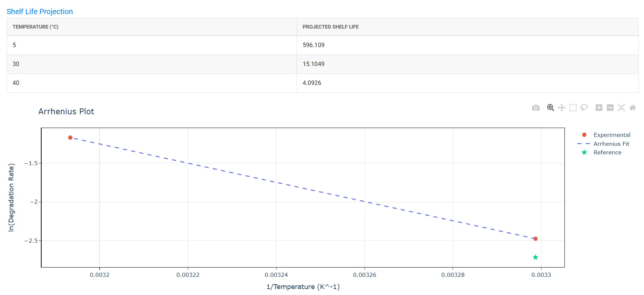Choose the Box Select tool
Image resolution: width=644 pixels, height=295 pixels.
573,108
